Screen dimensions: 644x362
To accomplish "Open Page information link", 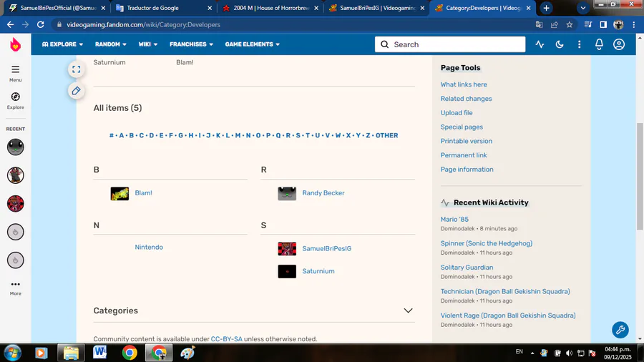I will pyautogui.click(x=467, y=169).
